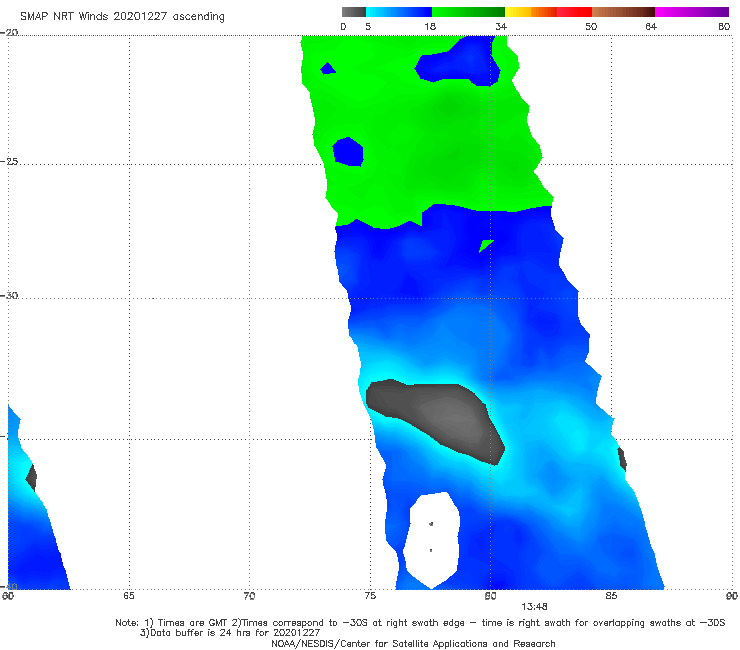Click the title 'SMAP NRT Winds 20201227 ascending'

122,17
